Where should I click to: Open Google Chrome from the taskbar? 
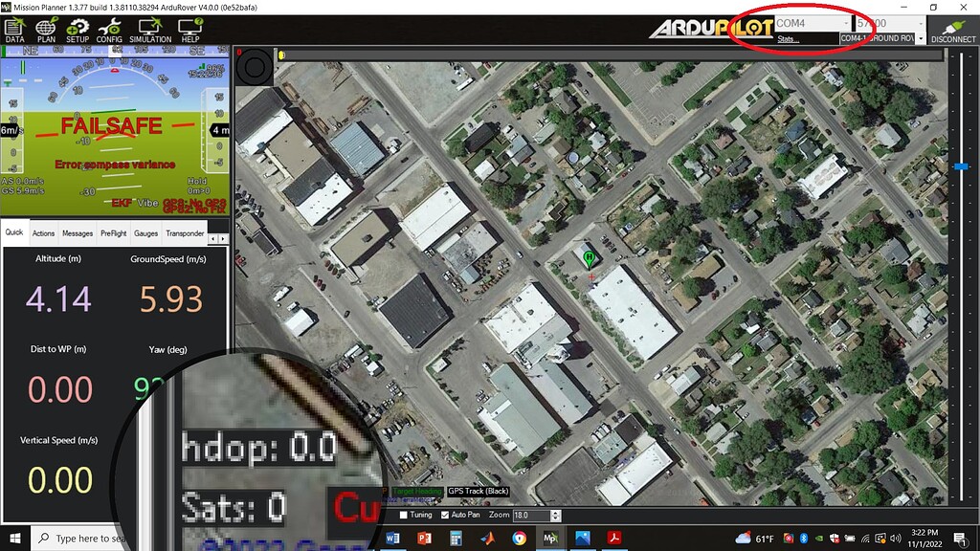(518, 539)
